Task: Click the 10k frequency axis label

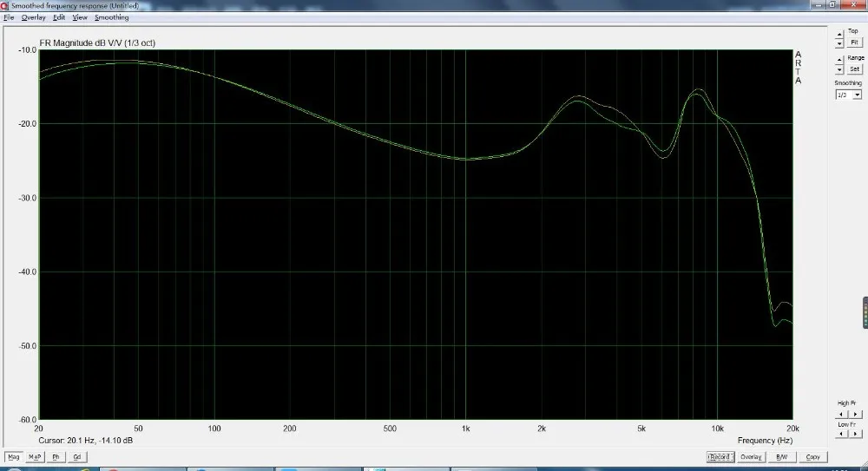Action: pyautogui.click(x=718, y=428)
